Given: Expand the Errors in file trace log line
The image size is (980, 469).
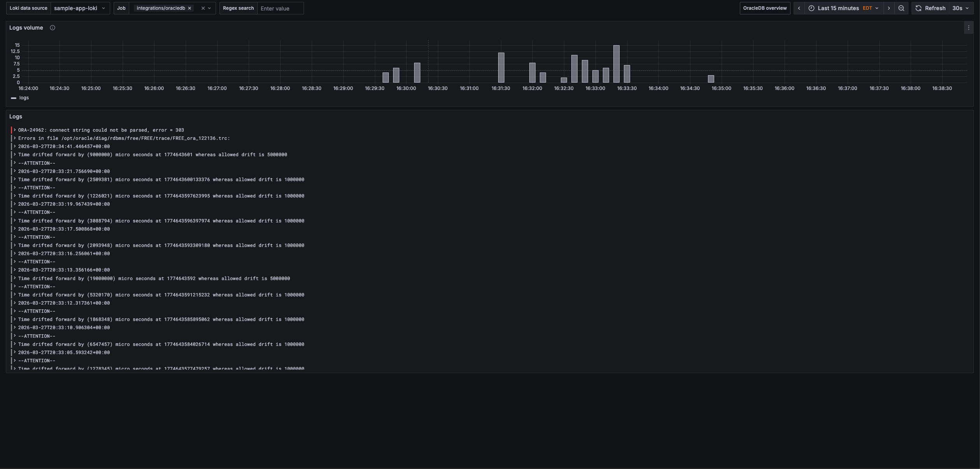Looking at the screenshot, I should pyautogui.click(x=15, y=138).
